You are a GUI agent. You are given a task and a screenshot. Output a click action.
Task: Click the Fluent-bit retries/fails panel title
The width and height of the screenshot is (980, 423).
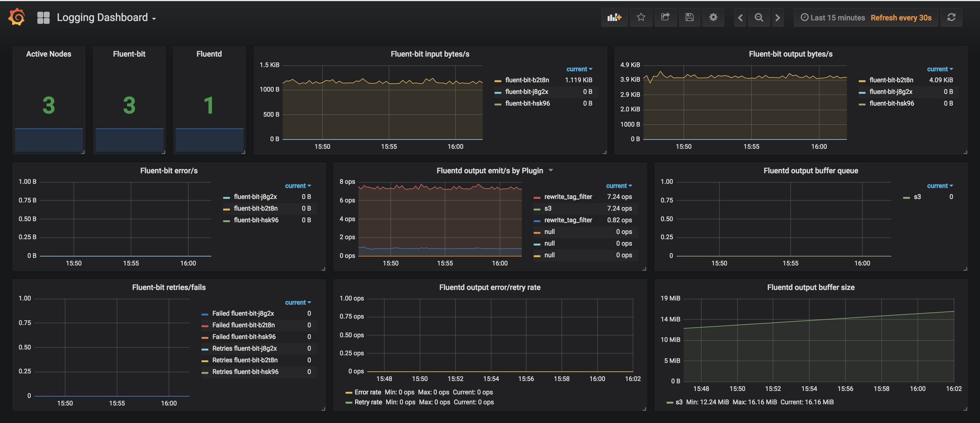pyautogui.click(x=168, y=287)
